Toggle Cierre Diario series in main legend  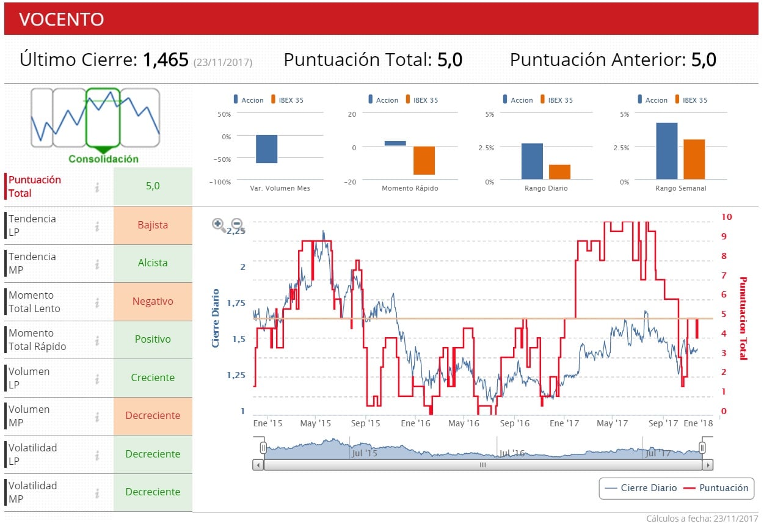pos(640,488)
